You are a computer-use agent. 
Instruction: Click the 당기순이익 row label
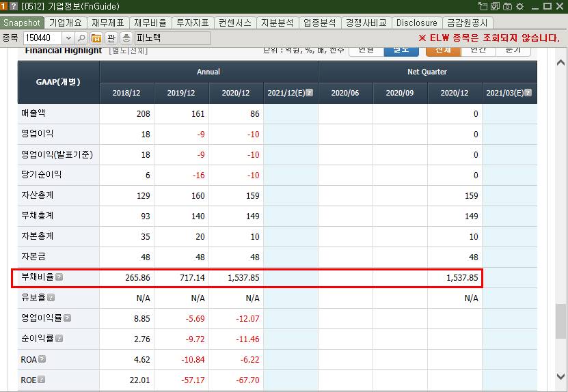pos(41,175)
